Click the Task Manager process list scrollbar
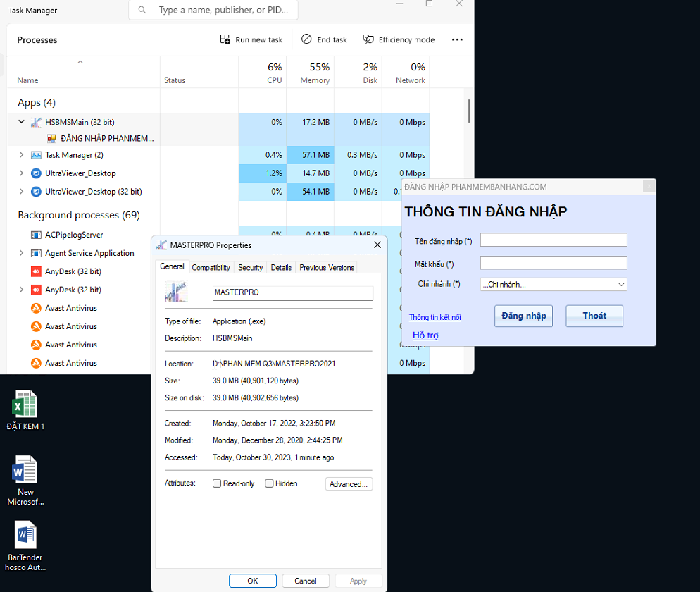Screen dimensions: 700x592 pos(469,111)
